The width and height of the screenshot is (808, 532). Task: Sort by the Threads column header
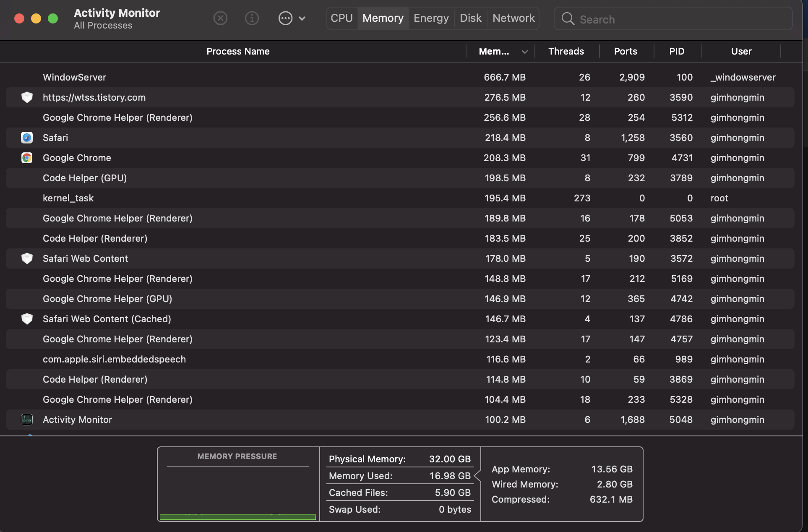coord(566,51)
